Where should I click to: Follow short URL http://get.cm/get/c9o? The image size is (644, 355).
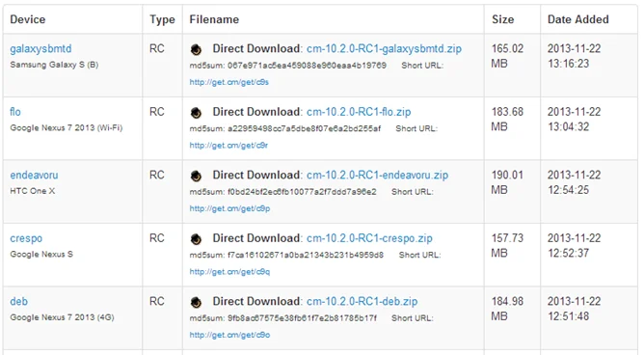click(x=229, y=336)
